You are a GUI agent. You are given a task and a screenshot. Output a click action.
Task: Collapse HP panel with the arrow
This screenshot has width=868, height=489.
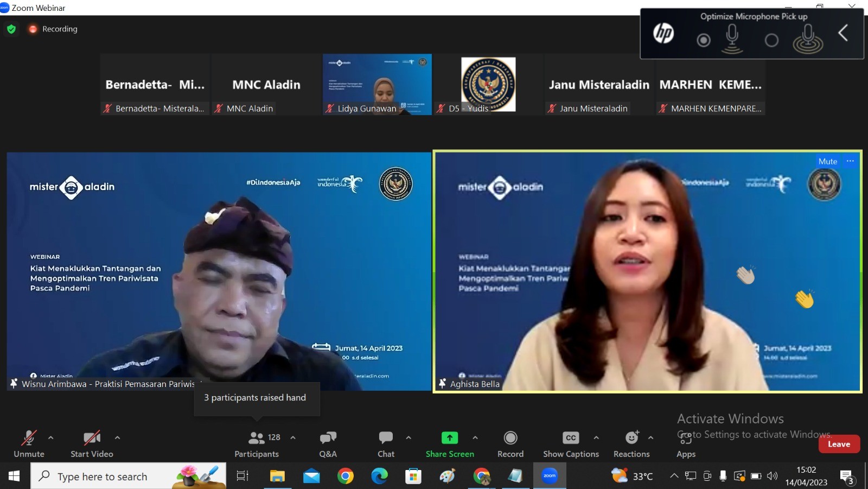[x=843, y=33]
